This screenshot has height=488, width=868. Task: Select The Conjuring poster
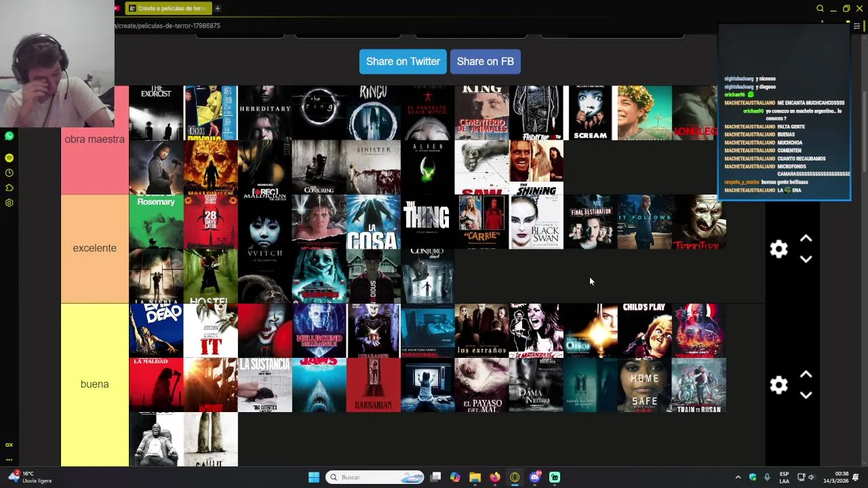tap(319, 167)
